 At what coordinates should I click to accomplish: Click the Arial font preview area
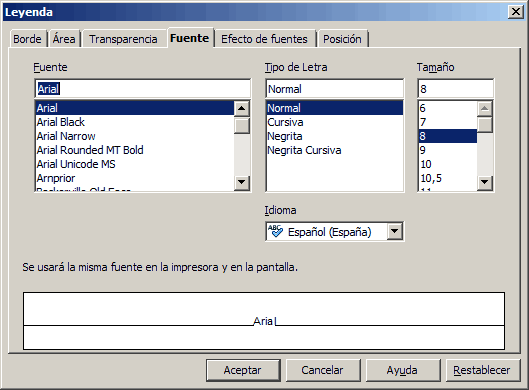click(x=264, y=321)
